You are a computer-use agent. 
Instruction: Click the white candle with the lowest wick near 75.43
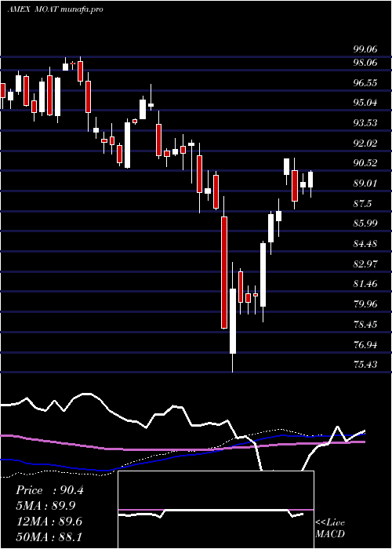pos(232,321)
